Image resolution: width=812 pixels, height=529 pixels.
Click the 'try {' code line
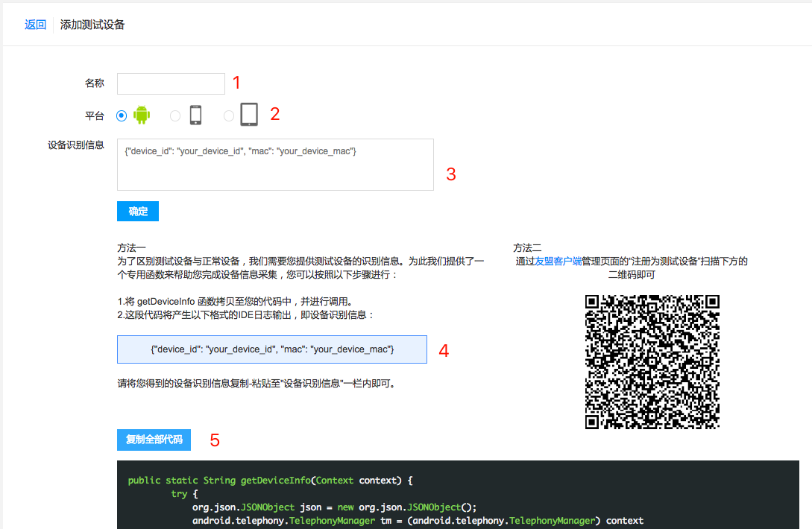[184, 494]
